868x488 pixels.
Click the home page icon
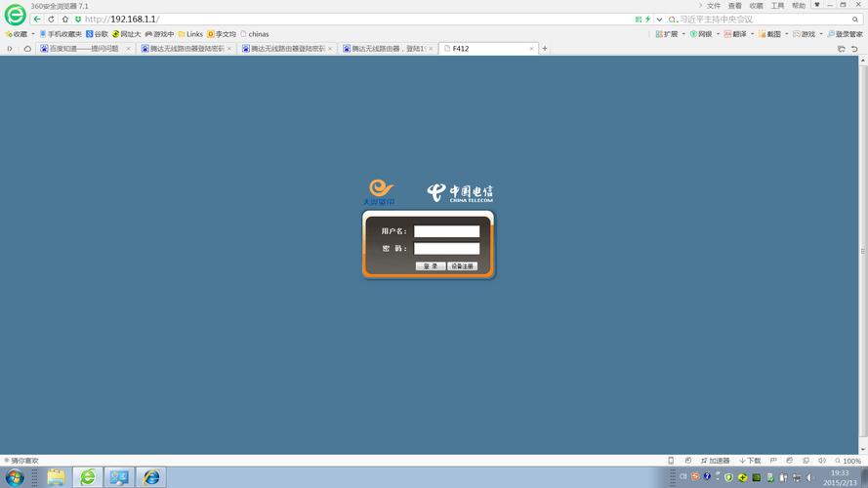[x=64, y=19]
